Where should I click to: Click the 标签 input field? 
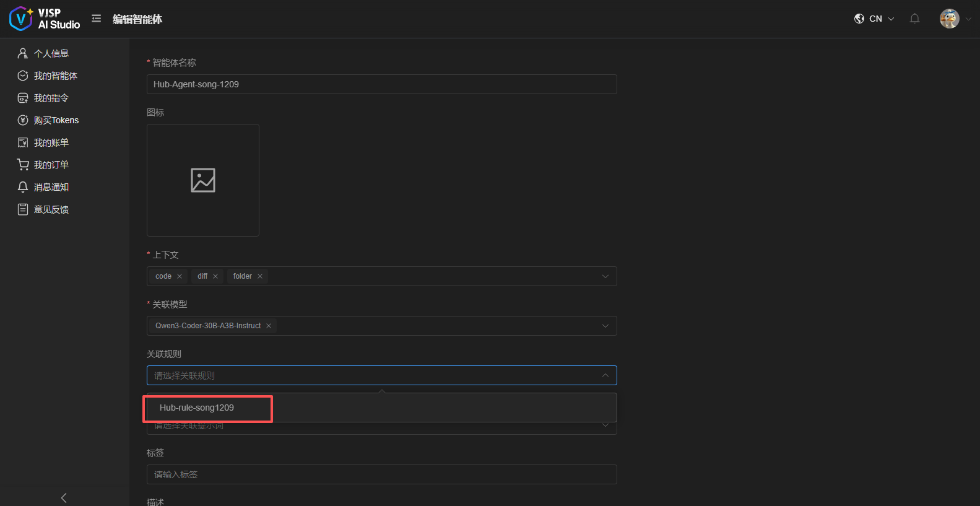381,474
